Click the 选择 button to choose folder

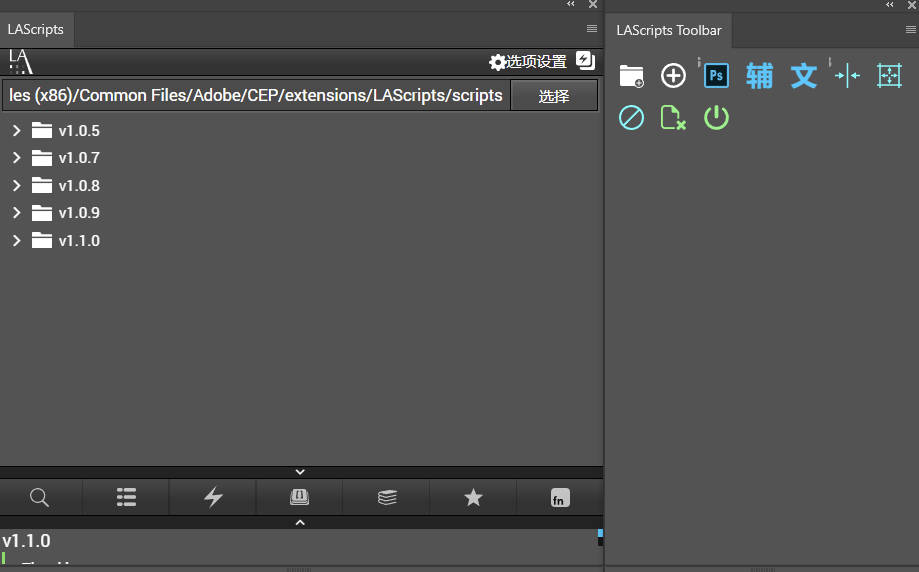[554, 96]
